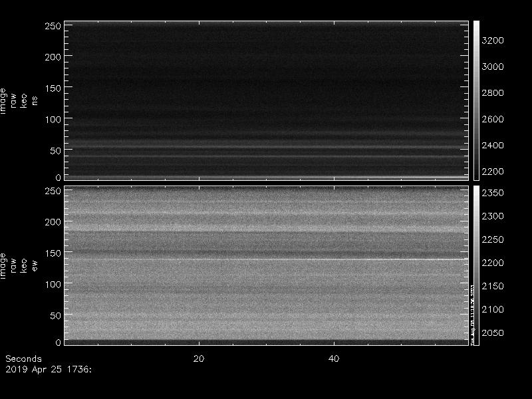Image resolution: width=532 pixels, height=399 pixels.
Task: Click the bright white horizontal line in the ew keogram
Action: pos(267,259)
